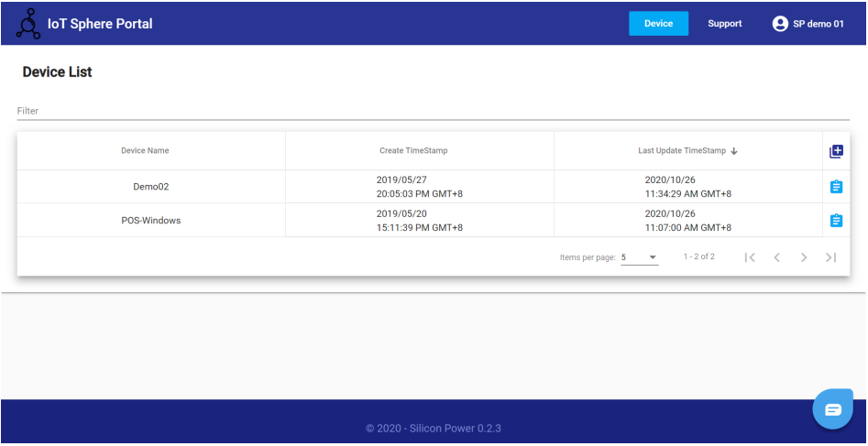
Task: Go to the first page of results
Action: [x=750, y=257]
